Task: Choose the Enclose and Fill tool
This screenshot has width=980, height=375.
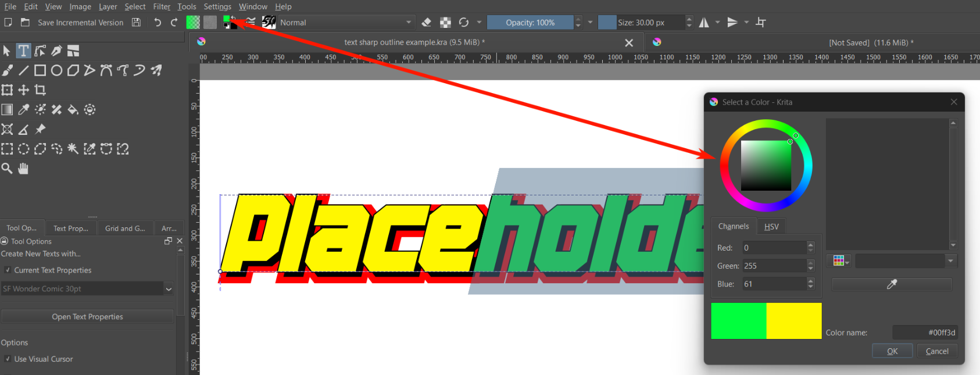Action: 90,109
